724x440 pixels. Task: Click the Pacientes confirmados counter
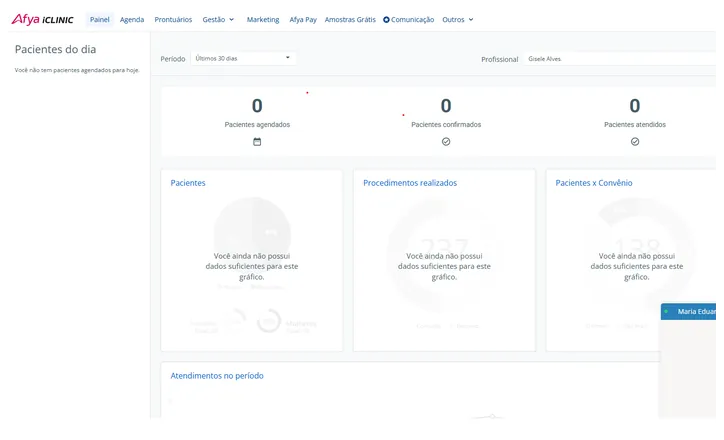pyautogui.click(x=446, y=106)
